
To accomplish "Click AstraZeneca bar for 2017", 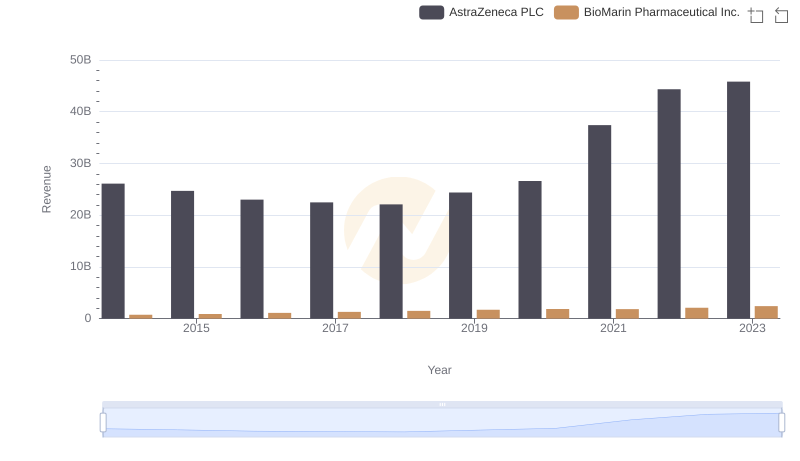I will point(321,260).
